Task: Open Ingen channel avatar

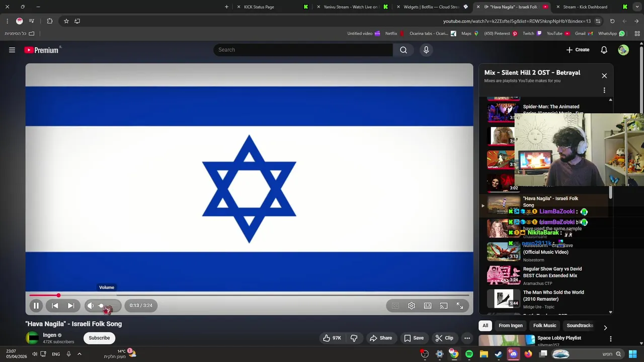Action: (32, 338)
